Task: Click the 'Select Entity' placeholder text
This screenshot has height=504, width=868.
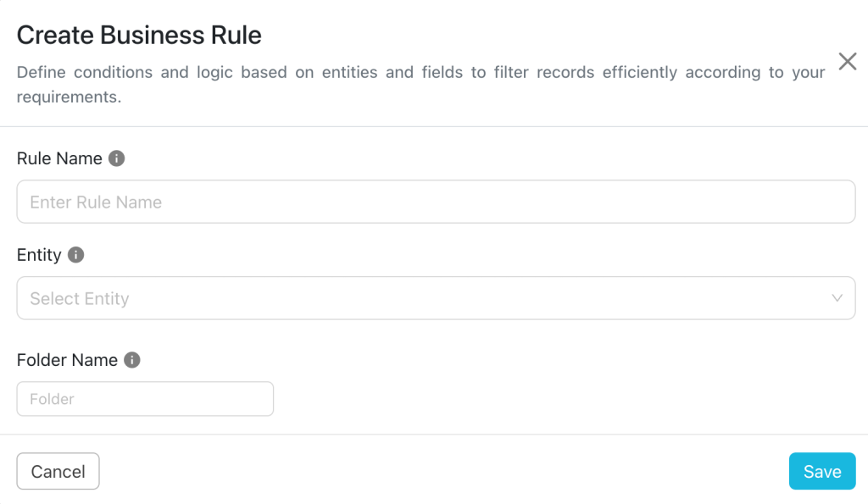Action: tap(79, 299)
